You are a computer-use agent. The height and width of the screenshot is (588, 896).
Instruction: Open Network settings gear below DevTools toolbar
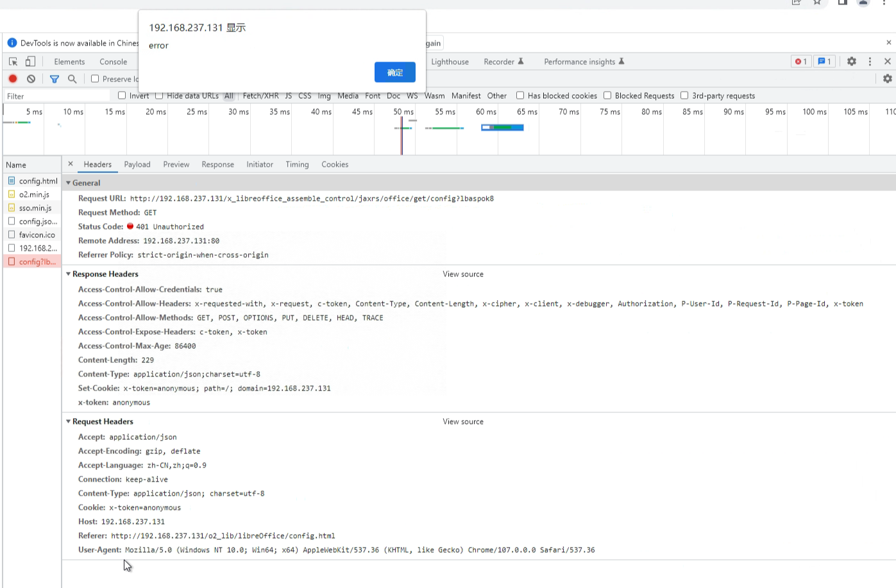(x=888, y=79)
